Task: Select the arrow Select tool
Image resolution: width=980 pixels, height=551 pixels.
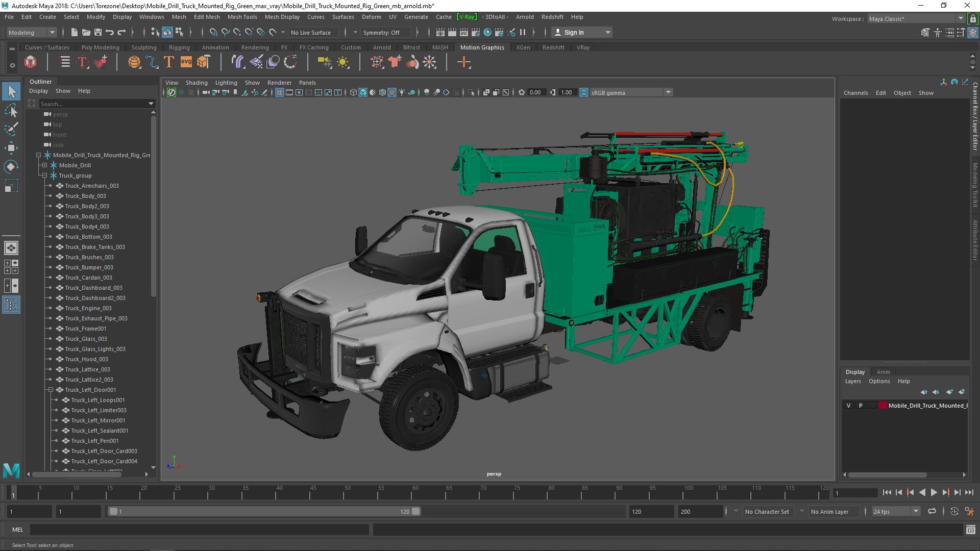Action: click(11, 92)
